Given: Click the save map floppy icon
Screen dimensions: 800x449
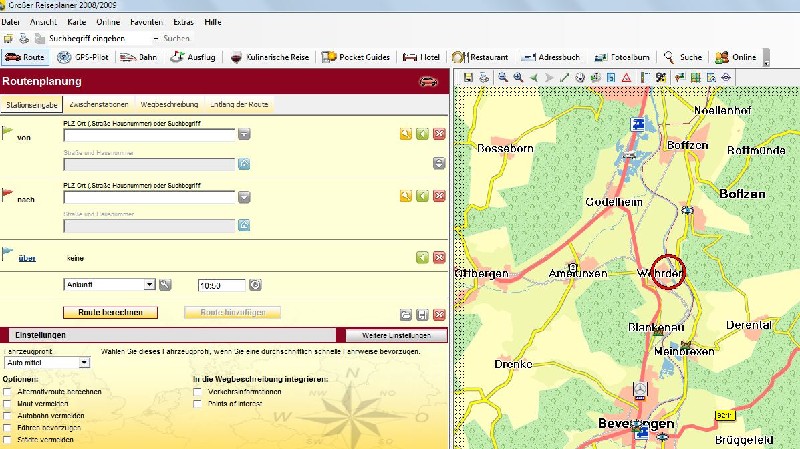Looking at the screenshot, I should tap(466, 77).
